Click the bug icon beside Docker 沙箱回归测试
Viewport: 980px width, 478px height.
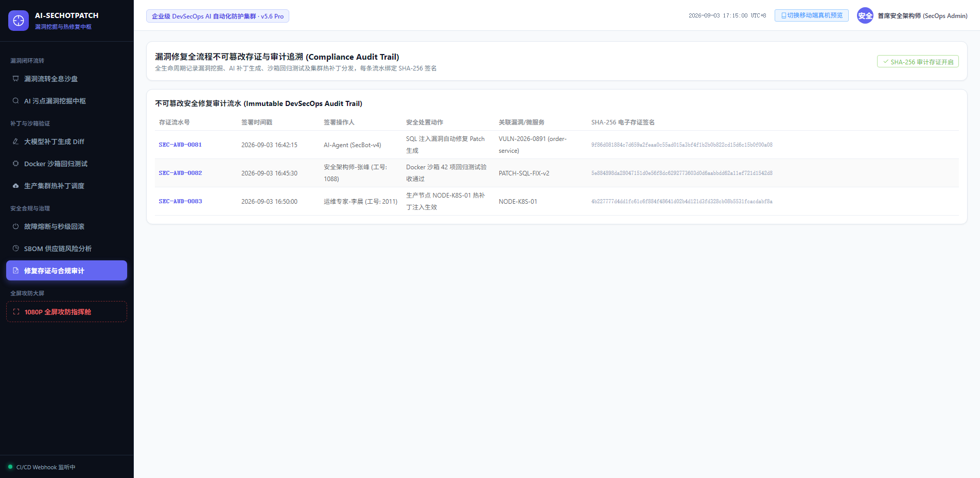click(x=16, y=164)
